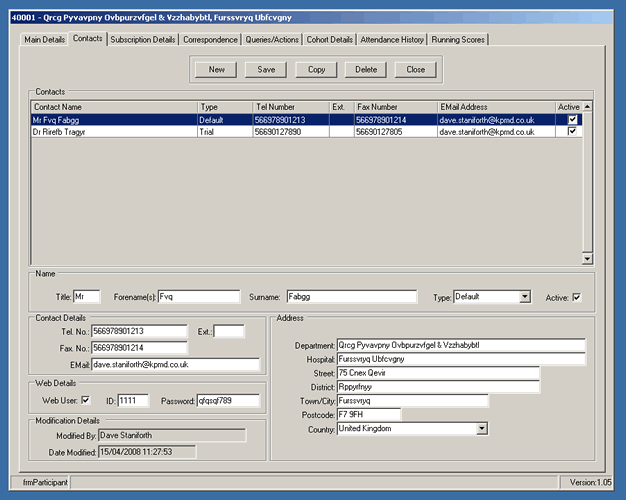
Task: Click the Postcode field
Action: pos(369,415)
